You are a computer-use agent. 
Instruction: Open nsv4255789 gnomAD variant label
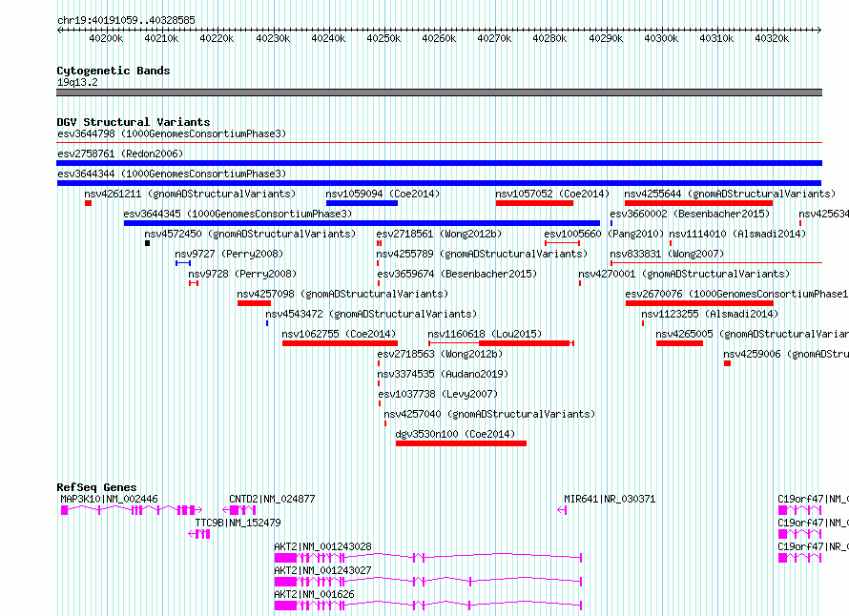pyautogui.click(x=482, y=254)
